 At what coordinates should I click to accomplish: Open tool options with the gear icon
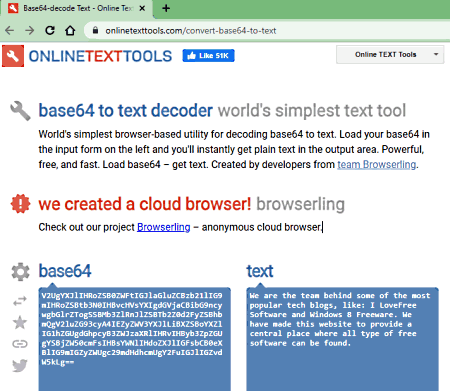pos(20,272)
